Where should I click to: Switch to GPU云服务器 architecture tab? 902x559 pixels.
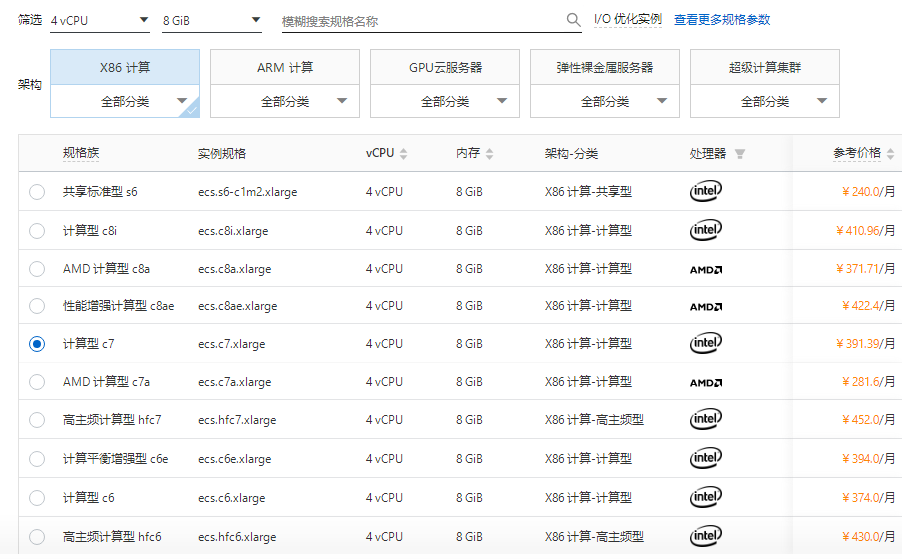(445, 68)
